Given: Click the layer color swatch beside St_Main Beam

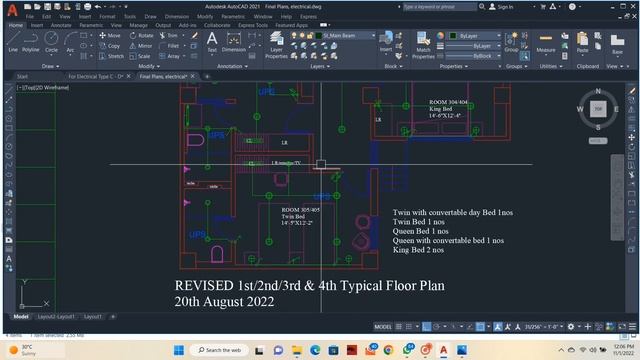Looking at the screenshot, I should click(x=319, y=36).
